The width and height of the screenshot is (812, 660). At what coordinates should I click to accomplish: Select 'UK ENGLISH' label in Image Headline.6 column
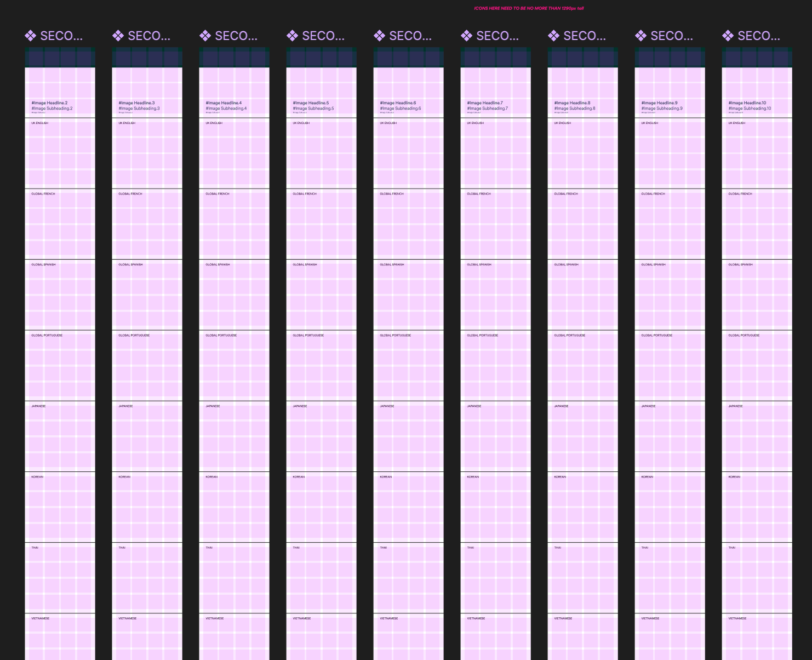[x=388, y=123]
